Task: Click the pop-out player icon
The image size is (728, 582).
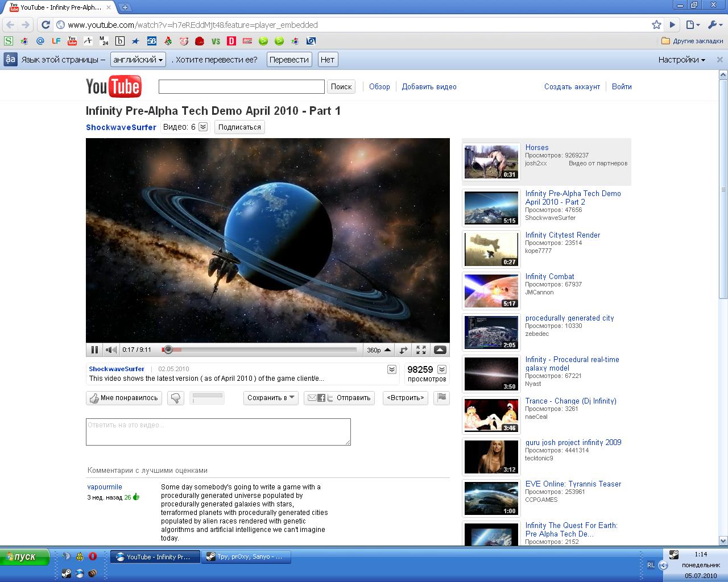Action: click(x=403, y=350)
